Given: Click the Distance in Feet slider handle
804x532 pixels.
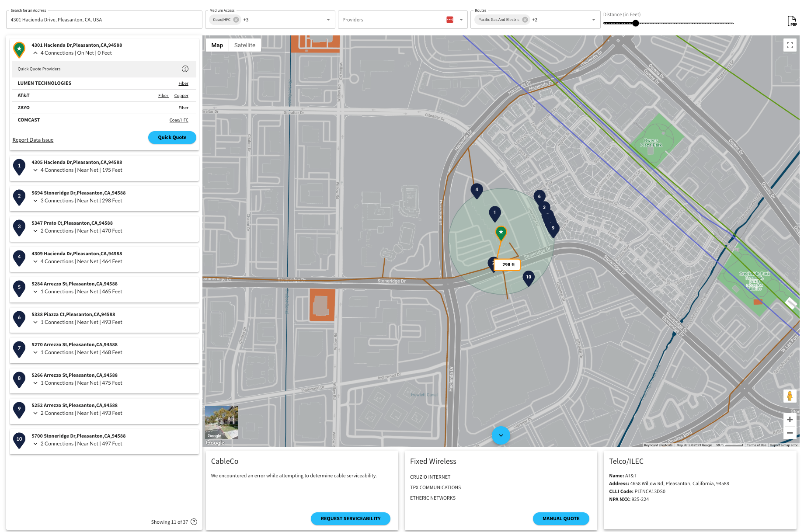Looking at the screenshot, I should pyautogui.click(x=636, y=23).
